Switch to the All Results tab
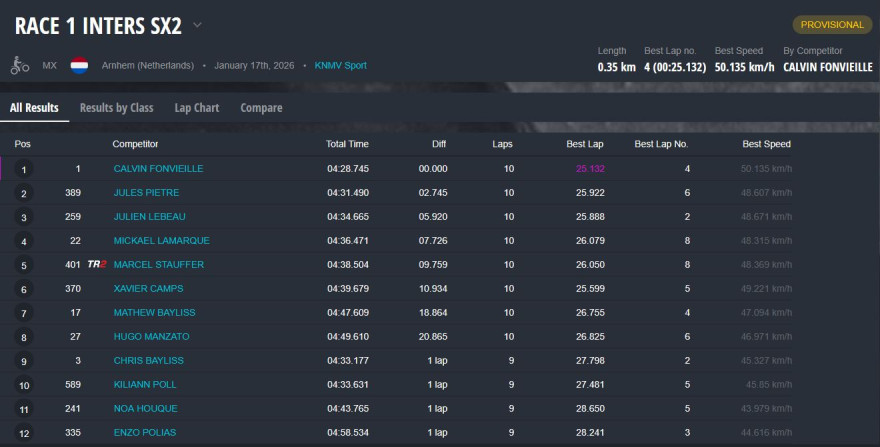 point(34,108)
